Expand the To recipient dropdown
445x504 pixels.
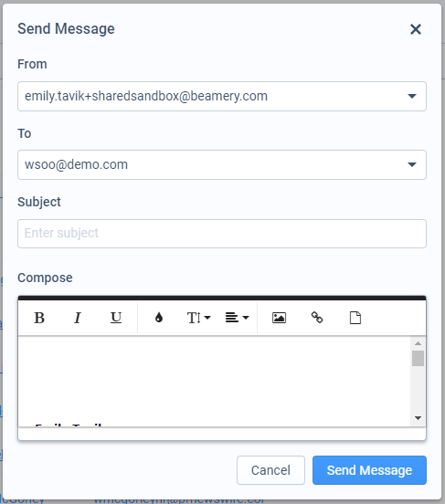412,164
